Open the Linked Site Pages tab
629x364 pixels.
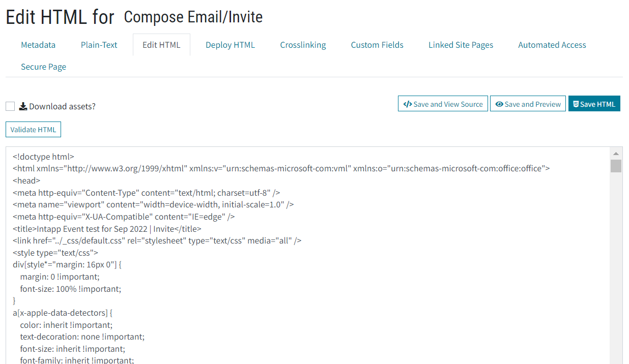(461, 45)
